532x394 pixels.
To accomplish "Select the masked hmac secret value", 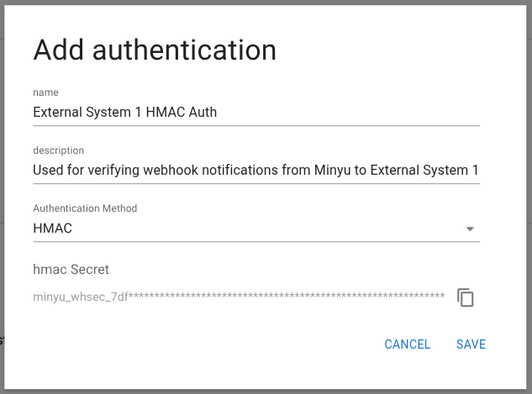I will coord(239,297).
